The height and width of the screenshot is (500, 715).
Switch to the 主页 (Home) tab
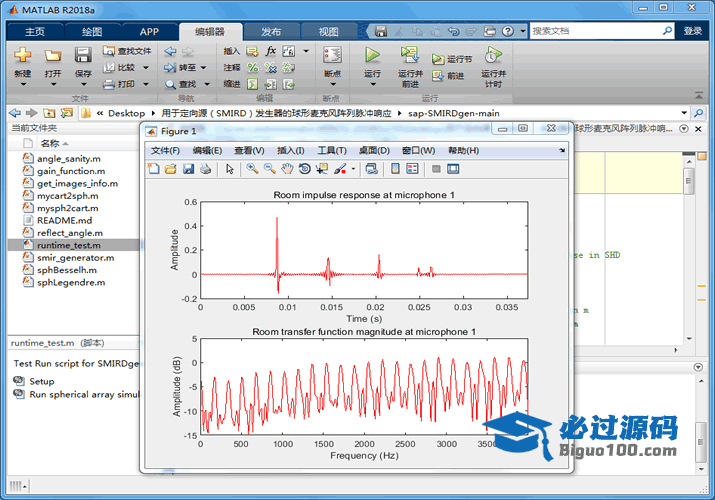point(35,31)
